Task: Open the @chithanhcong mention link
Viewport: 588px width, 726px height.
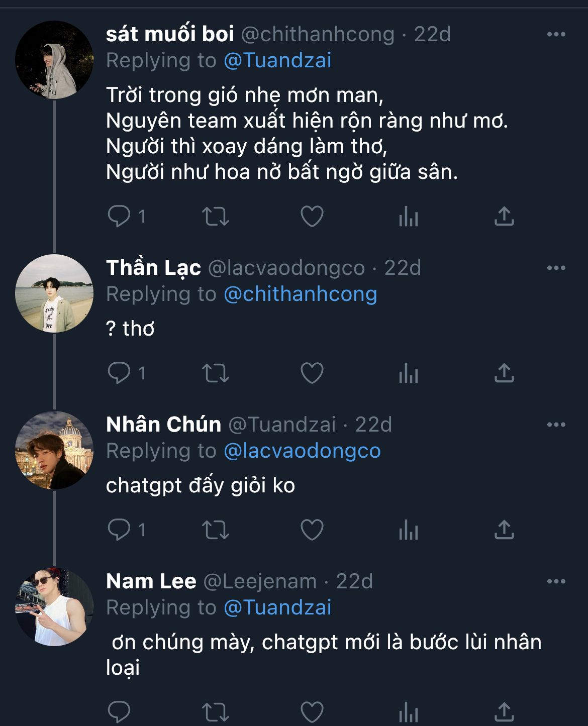Action: [300, 294]
